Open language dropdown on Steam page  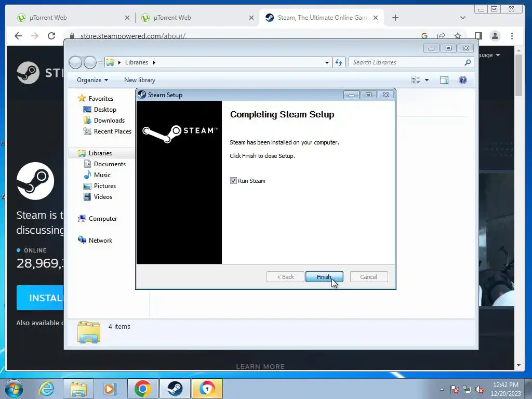click(489, 55)
